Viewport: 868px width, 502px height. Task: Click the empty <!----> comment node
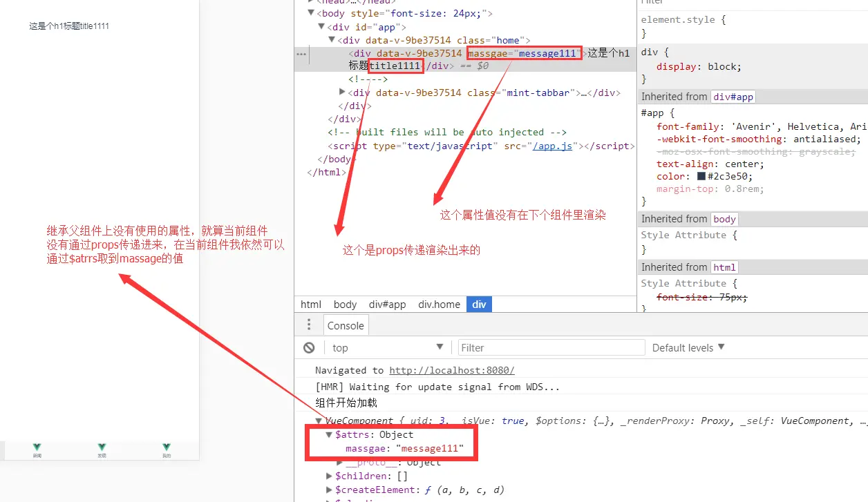pos(368,79)
